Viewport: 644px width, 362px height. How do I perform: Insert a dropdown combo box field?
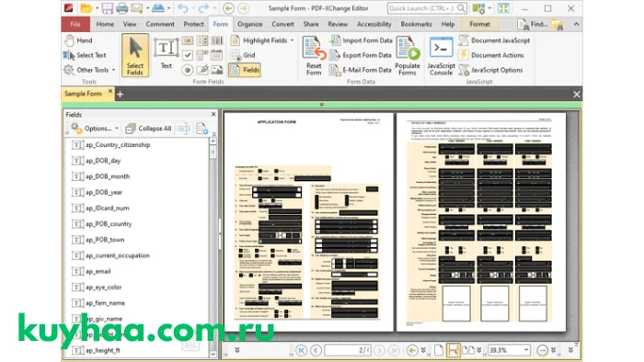[x=202, y=55]
